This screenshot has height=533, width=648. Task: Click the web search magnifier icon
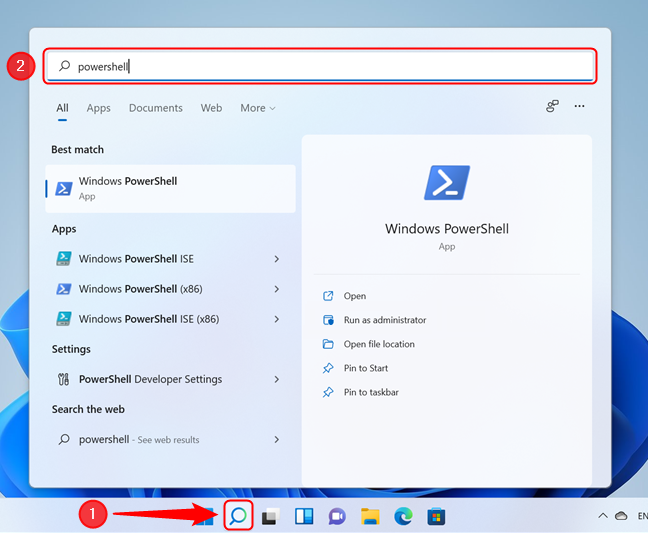click(64, 439)
